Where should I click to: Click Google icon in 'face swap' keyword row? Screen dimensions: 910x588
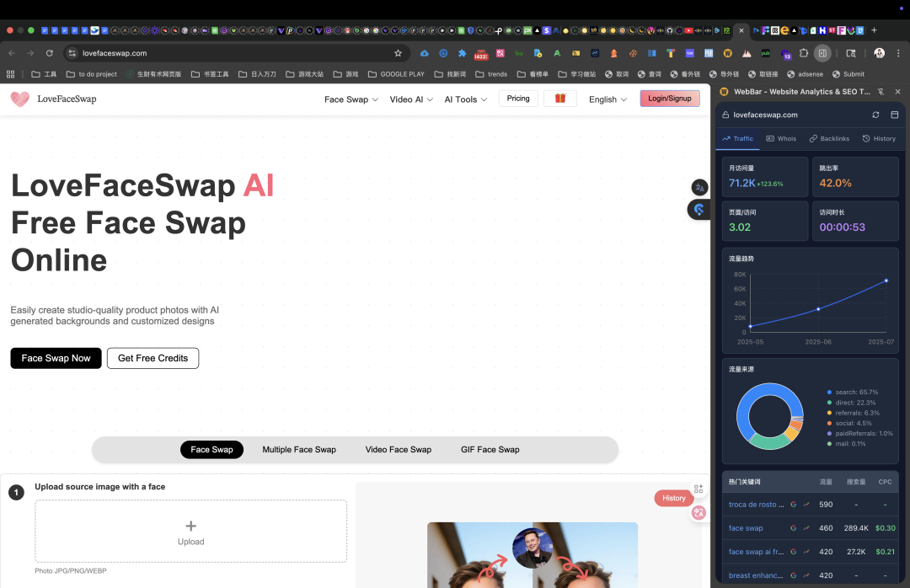pos(794,528)
